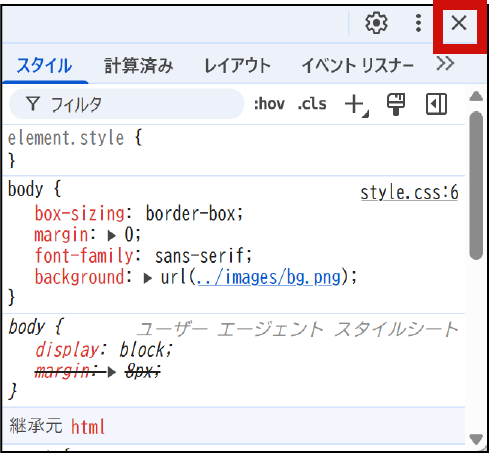The image size is (489, 454).
Task: Click the box-sizing property name
Action: pos(80,213)
